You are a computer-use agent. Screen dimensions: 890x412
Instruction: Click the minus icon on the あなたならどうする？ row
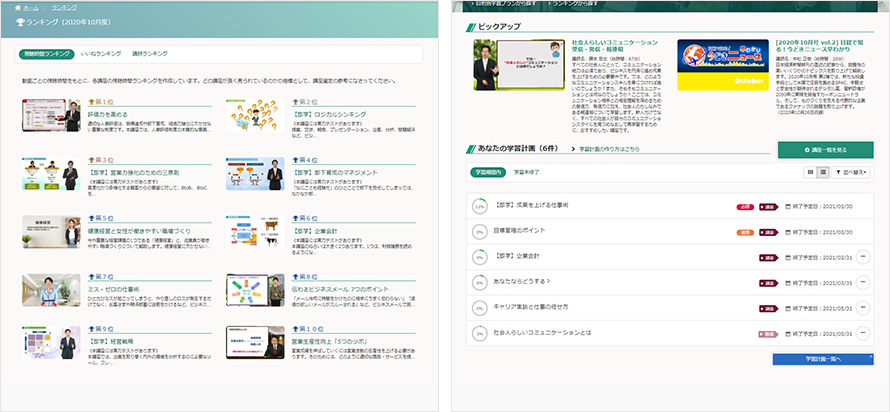(x=863, y=282)
